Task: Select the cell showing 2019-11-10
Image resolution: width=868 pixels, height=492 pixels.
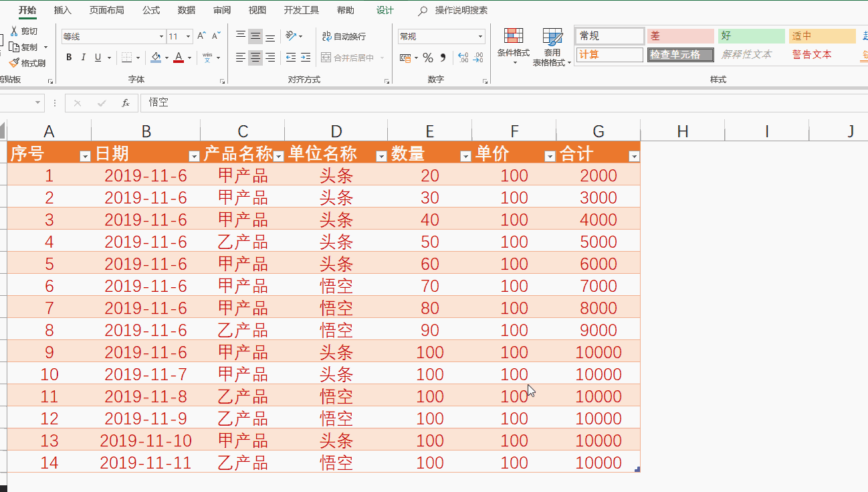Action: [x=146, y=440]
